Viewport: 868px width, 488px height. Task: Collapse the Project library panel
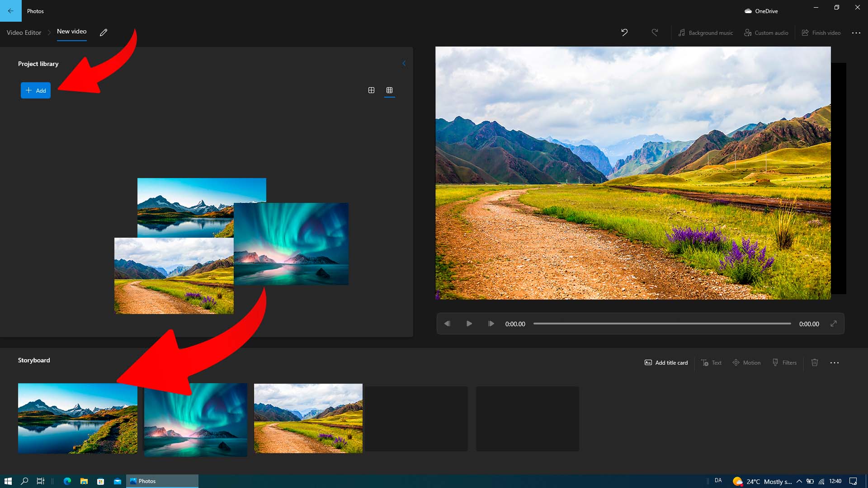point(404,63)
